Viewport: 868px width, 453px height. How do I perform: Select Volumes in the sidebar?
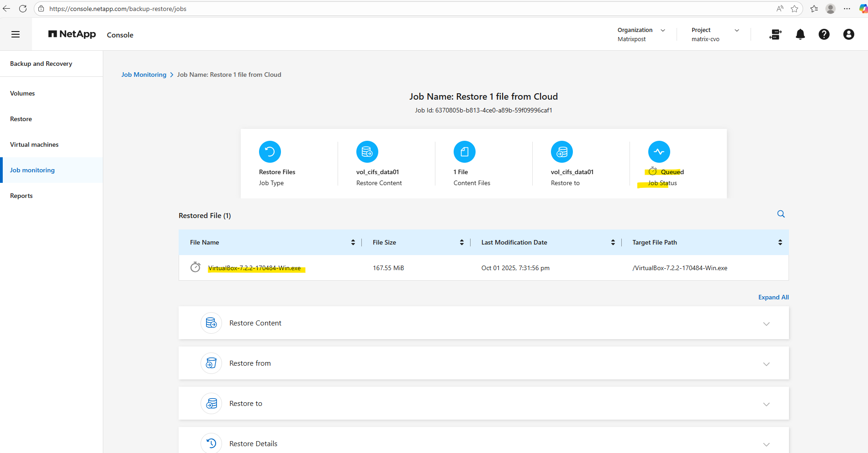22,93
